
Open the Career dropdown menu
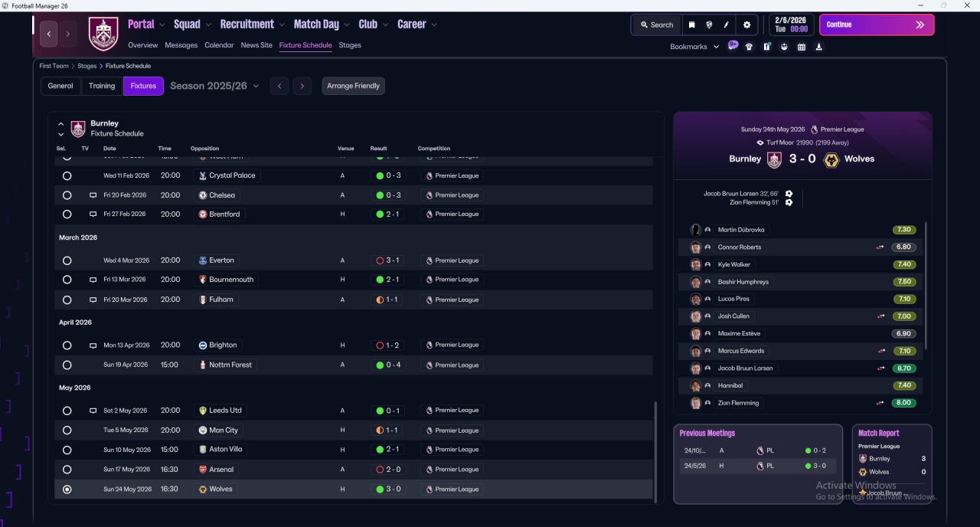click(417, 25)
